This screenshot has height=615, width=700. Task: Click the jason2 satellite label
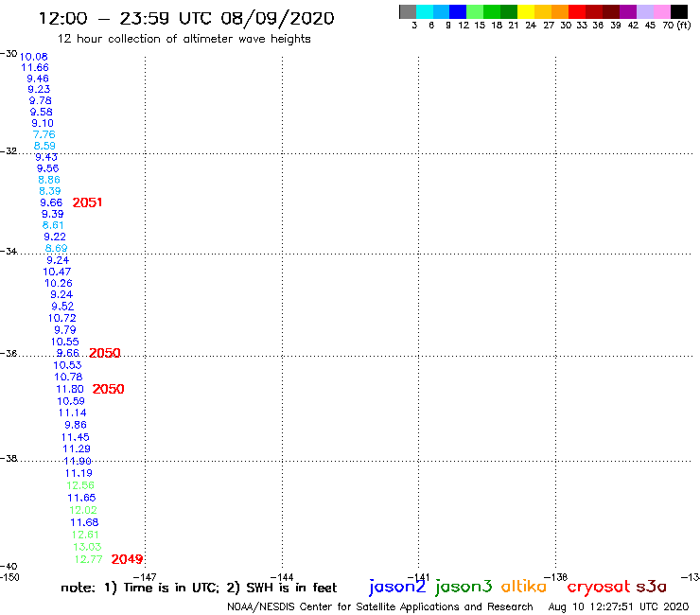397,587
